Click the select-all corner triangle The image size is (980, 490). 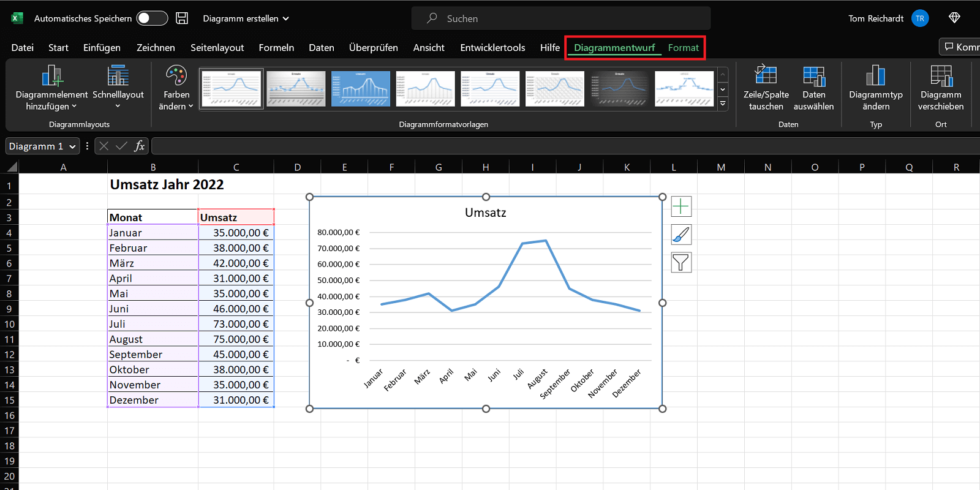[12, 167]
